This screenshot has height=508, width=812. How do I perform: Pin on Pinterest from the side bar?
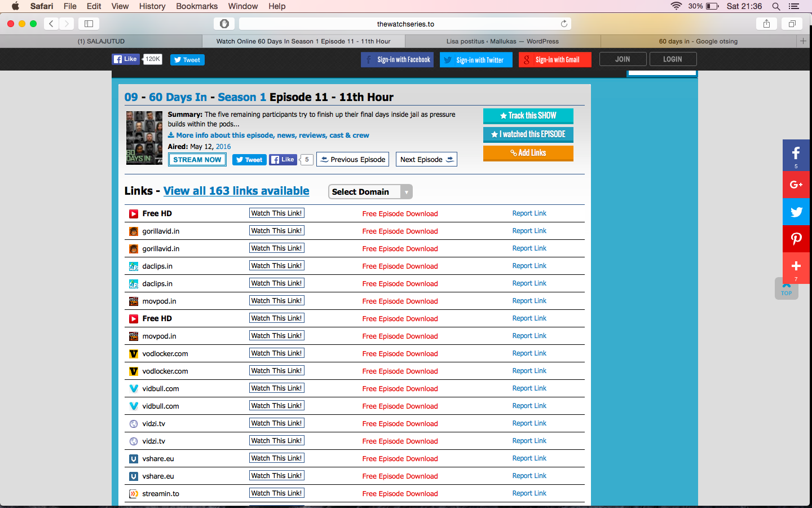pos(796,239)
